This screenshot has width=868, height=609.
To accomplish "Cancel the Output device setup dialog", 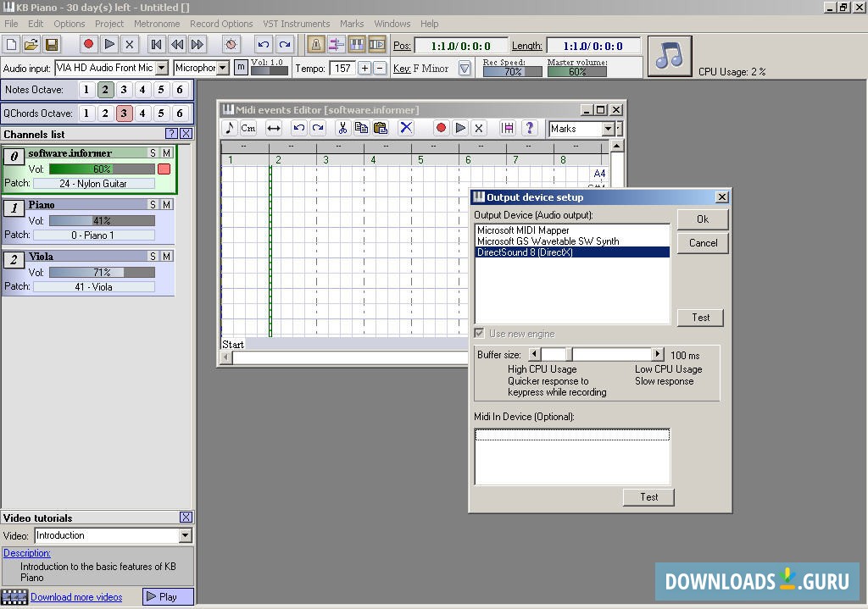I will pos(703,243).
